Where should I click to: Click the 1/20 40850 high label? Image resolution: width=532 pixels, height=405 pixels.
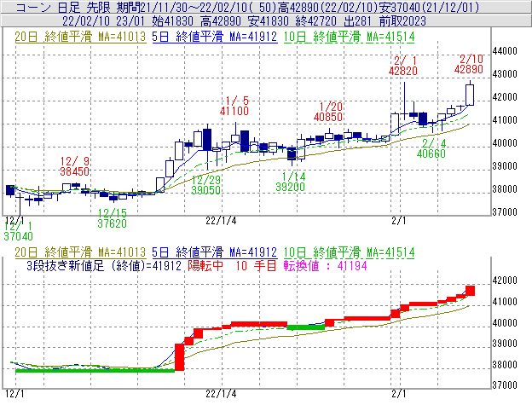(328, 112)
